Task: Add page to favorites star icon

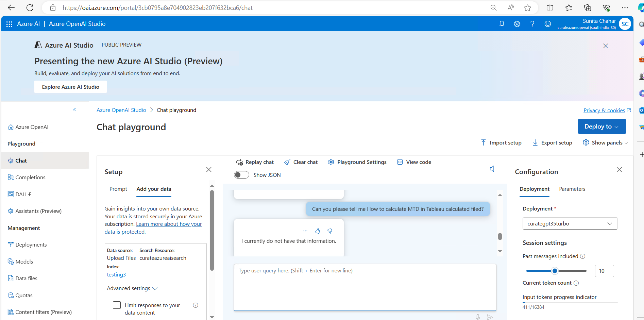Action: click(527, 7)
